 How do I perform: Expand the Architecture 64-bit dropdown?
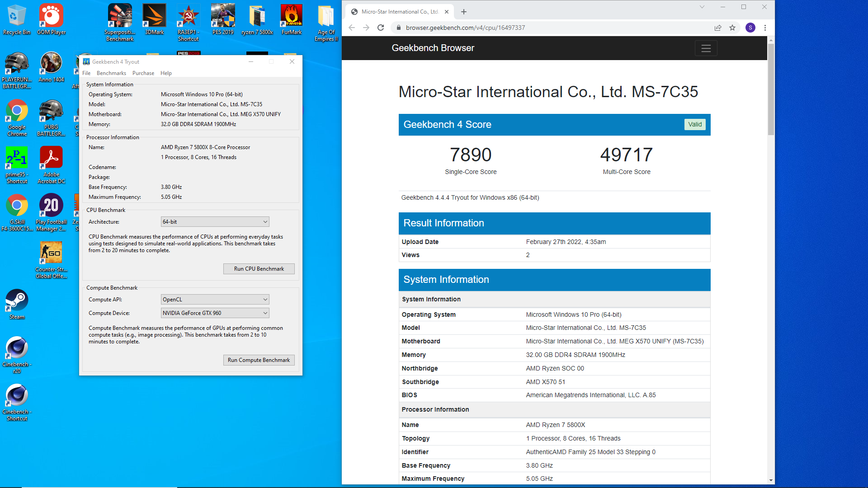pos(215,222)
